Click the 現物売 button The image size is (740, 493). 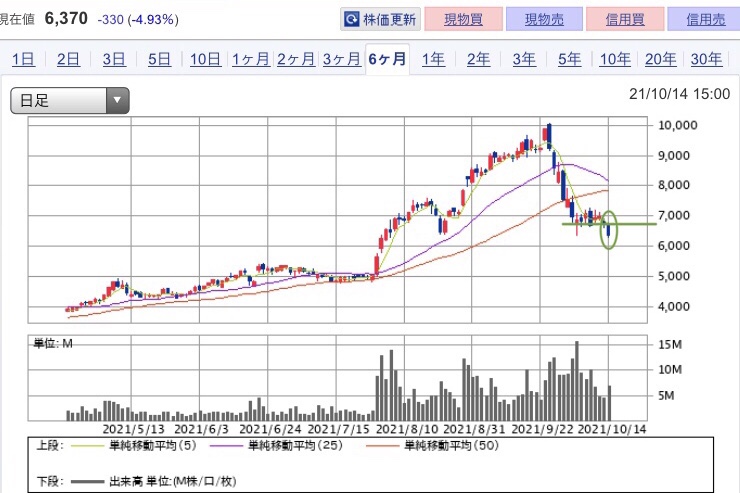coord(544,19)
